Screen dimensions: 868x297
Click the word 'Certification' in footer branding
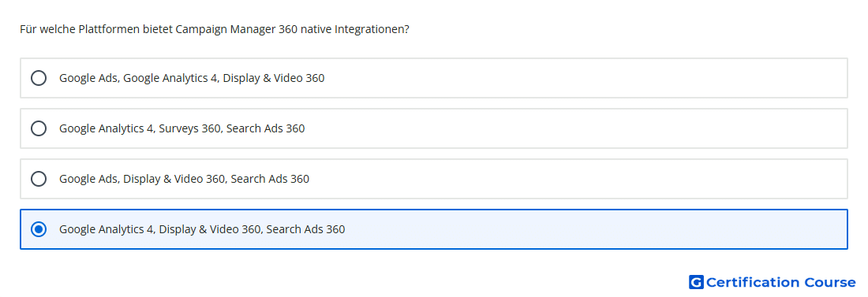coord(753,282)
